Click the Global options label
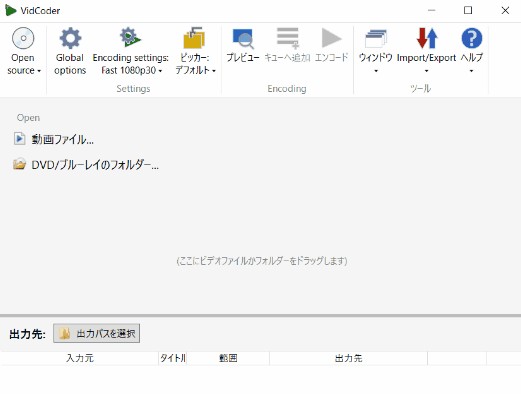This screenshot has height=394, width=521. tap(70, 64)
